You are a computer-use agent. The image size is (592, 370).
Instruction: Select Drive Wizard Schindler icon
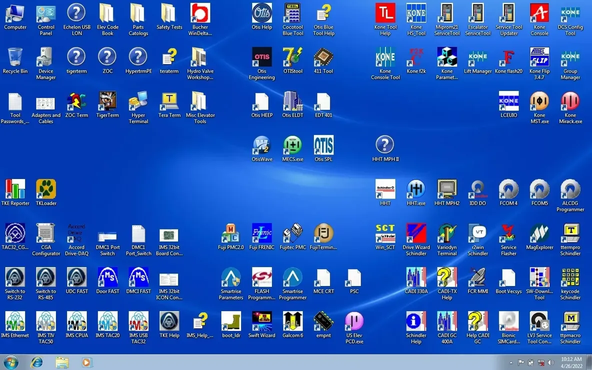[416, 239]
